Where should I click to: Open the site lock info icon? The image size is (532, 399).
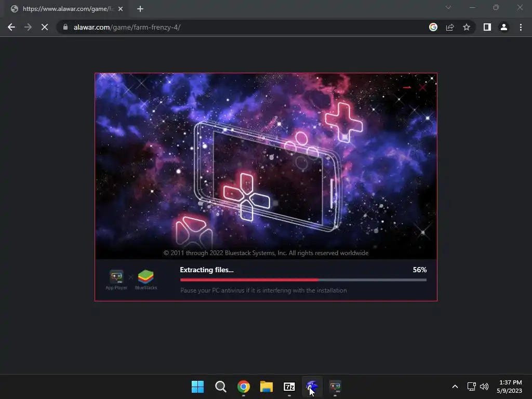tap(65, 27)
